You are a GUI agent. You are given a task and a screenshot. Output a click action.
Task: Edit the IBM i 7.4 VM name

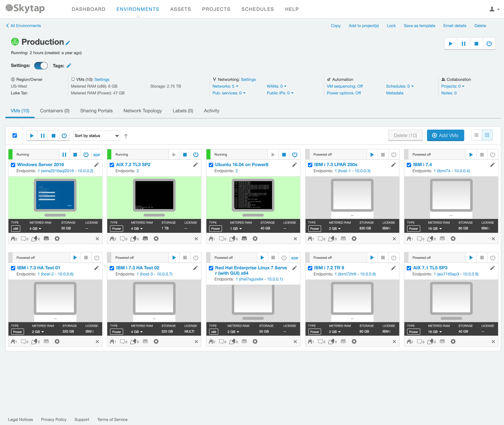click(492, 165)
